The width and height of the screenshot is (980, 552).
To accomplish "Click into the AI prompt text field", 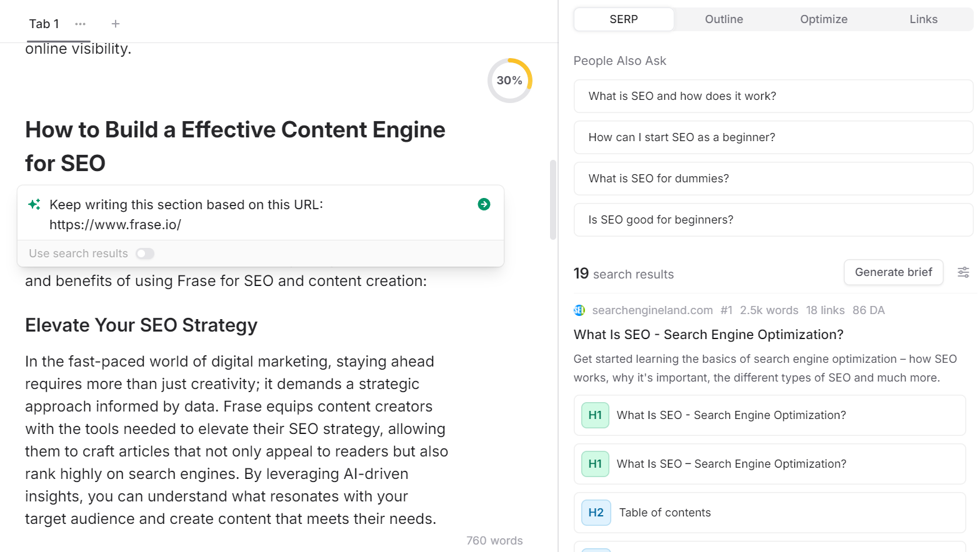I will click(x=256, y=214).
